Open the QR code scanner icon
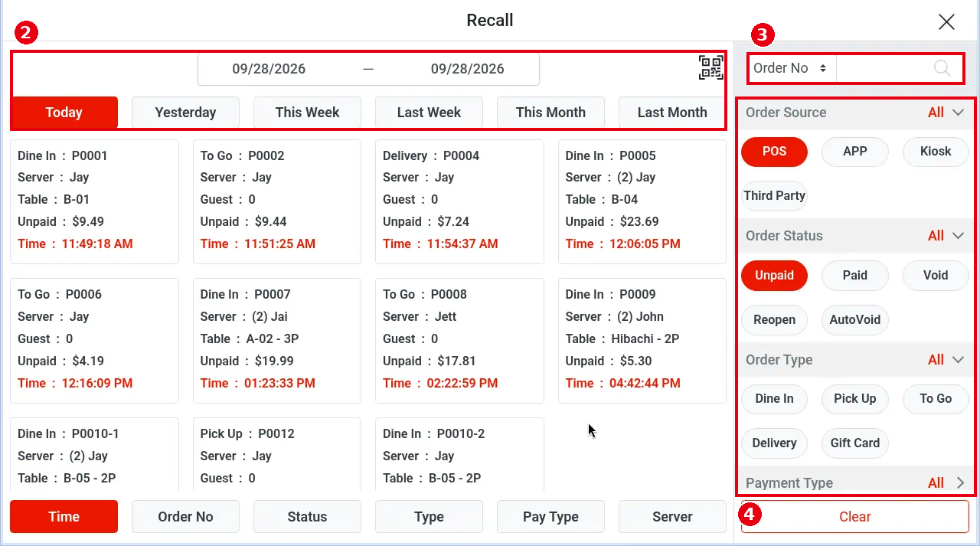This screenshot has height=546, width=980. pos(710,68)
